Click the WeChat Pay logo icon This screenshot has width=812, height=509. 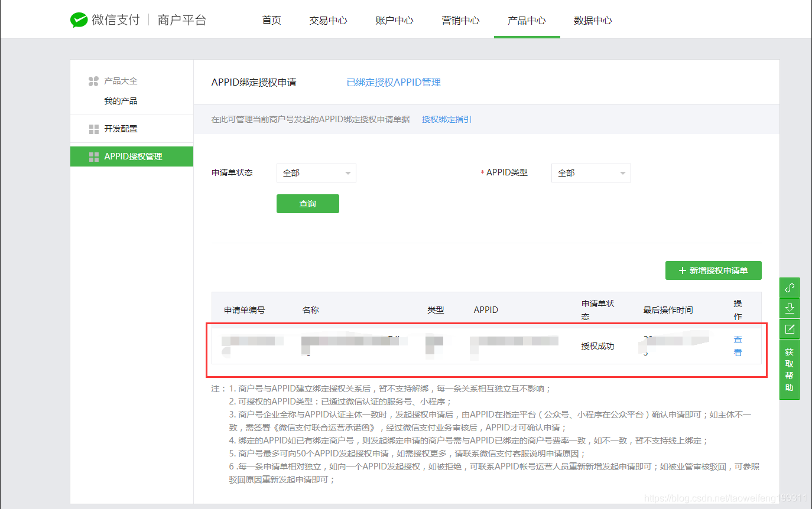[x=79, y=20]
